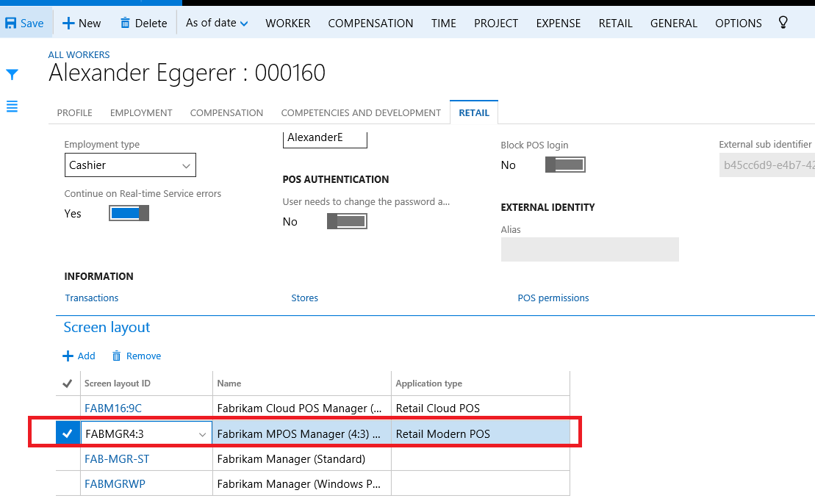Switch to COMPENSATION tab below worker name
This screenshot has height=504, width=815.
click(x=226, y=112)
